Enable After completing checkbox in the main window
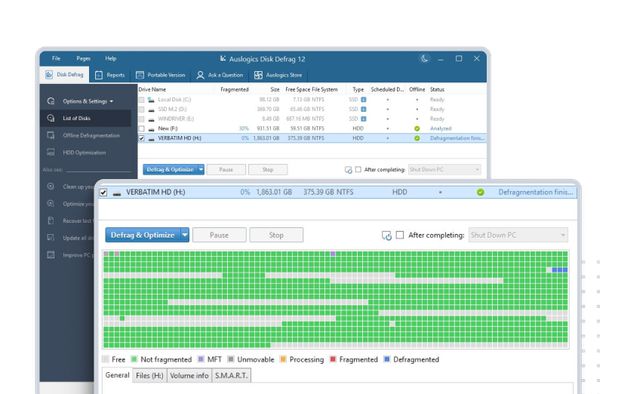Screen dimensions: 618x394 pyautogui.click(x=358, y=169)
